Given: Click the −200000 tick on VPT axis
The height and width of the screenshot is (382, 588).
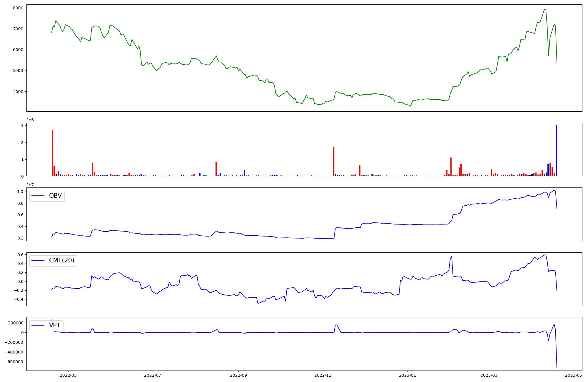Looking at the screenshot, I should (14, 342).
